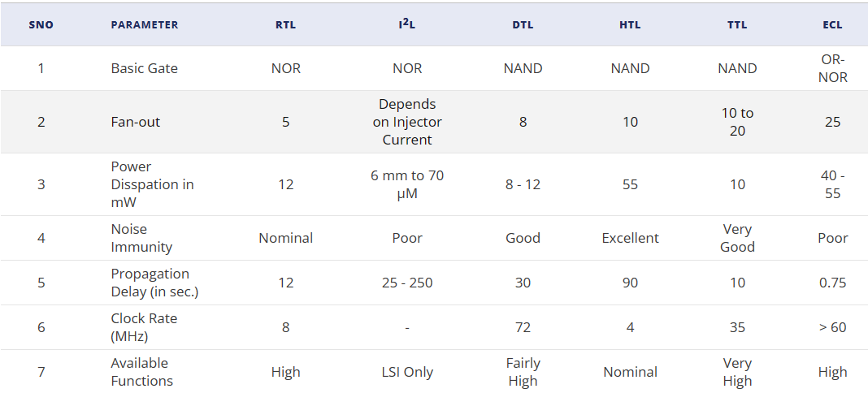
Task: Select the DTL column header
Action: [523, 25]
